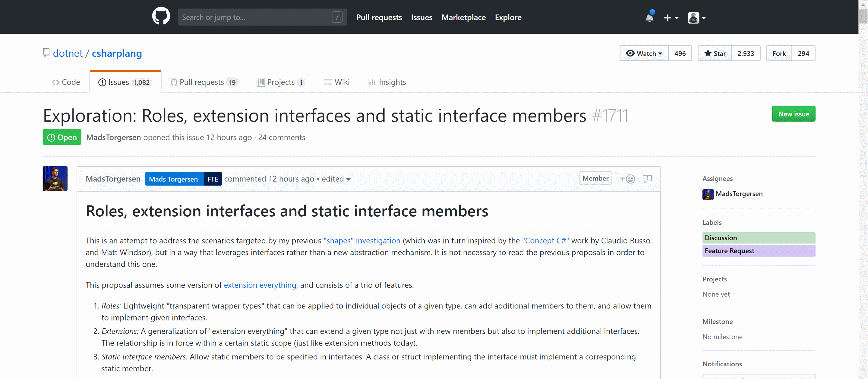Click the FTE badge

(x=213, y=179)
